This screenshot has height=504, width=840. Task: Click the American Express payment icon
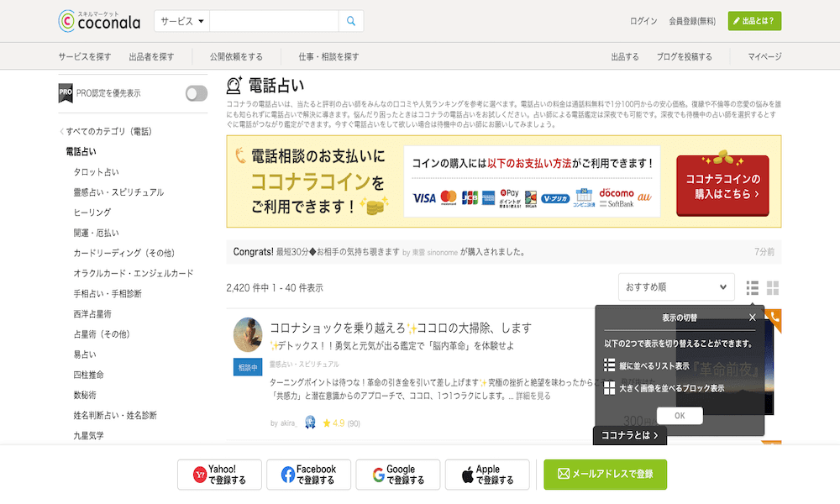pyautogui.click(x=488, y=198)
